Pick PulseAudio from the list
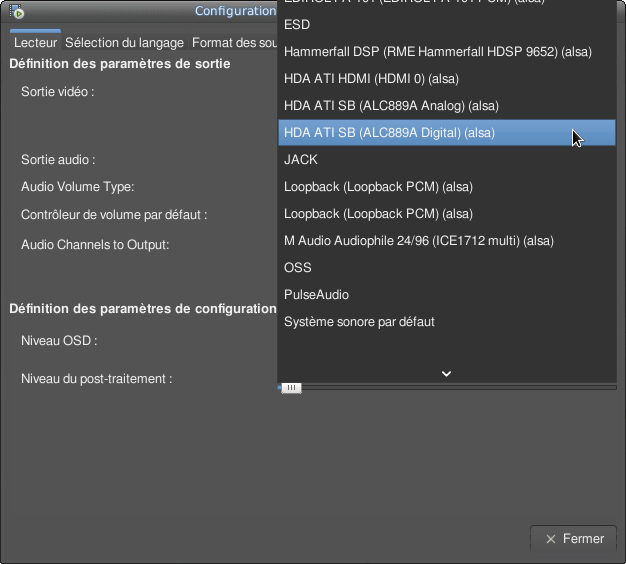The height and width of the screenshot is (564, 626). point(316,295)
